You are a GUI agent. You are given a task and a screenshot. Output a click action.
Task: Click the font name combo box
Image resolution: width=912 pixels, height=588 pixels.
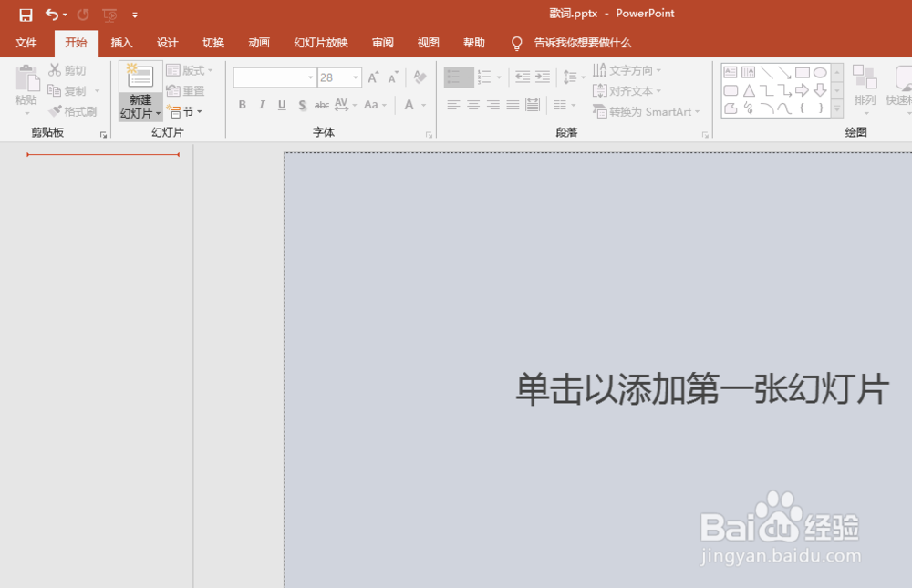coord(275,77)
